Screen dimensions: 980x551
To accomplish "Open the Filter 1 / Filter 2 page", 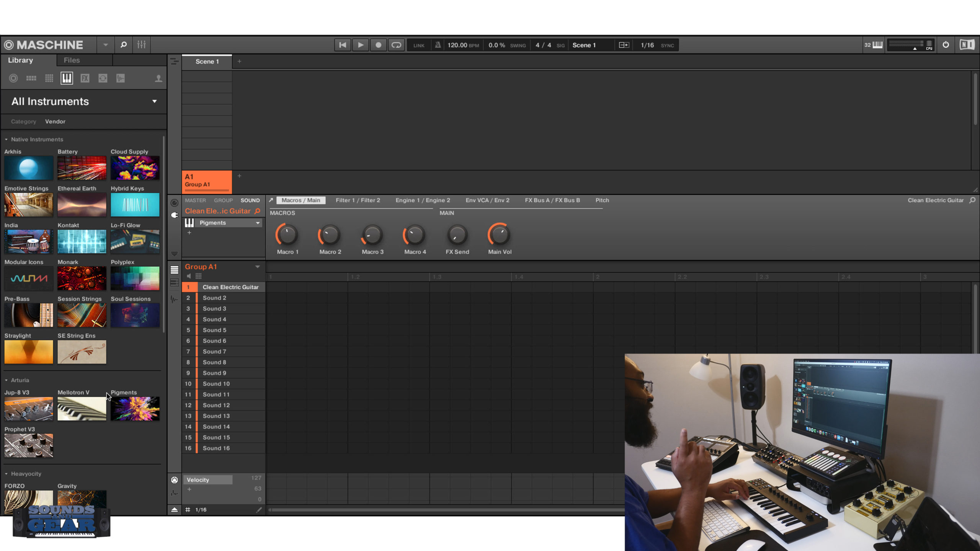I will (358, 200).
